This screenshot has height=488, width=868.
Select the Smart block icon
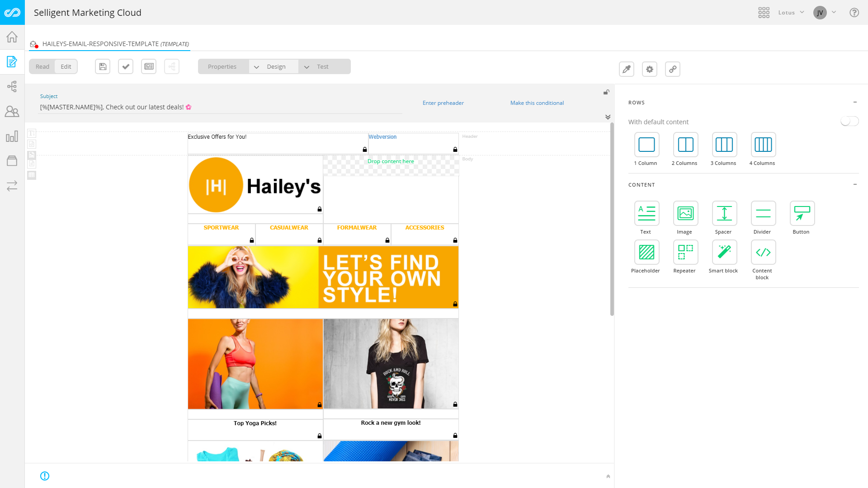point(724,252)
